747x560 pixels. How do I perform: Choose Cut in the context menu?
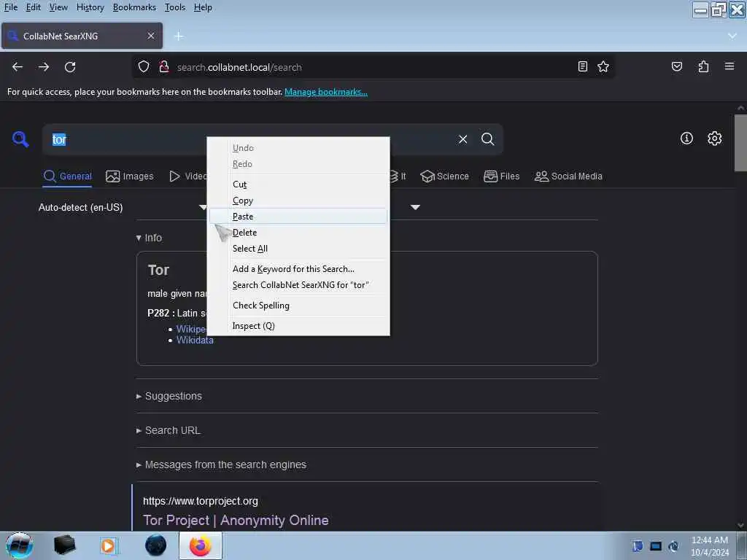pos(298,184)
